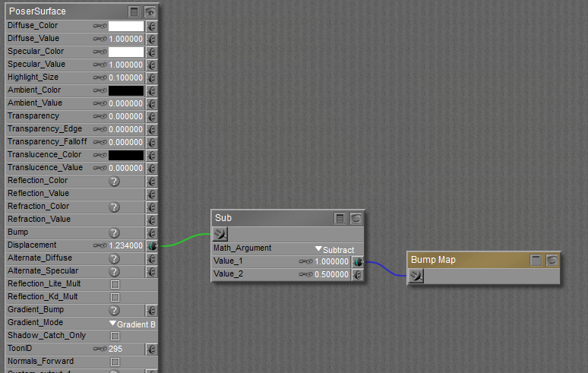The image size is (588, 373).
Task: Toggle the Sub node preview icon
Action: tap(356, 219)
